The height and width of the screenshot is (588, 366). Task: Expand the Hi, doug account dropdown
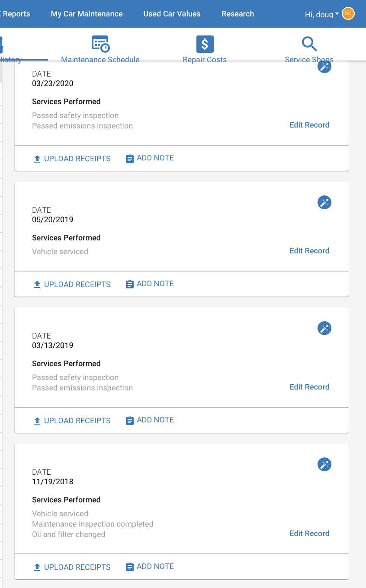tap(322, 14)
